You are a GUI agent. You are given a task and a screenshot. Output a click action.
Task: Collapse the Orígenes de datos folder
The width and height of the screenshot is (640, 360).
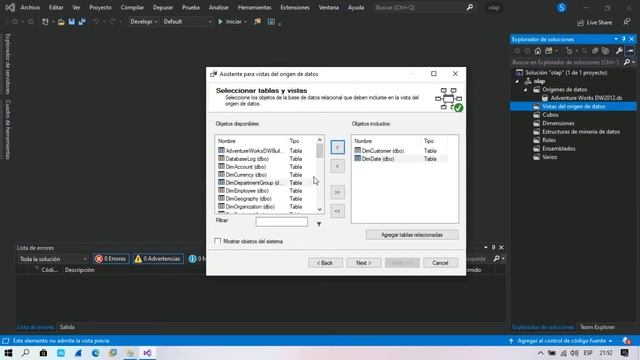[526, 90]
